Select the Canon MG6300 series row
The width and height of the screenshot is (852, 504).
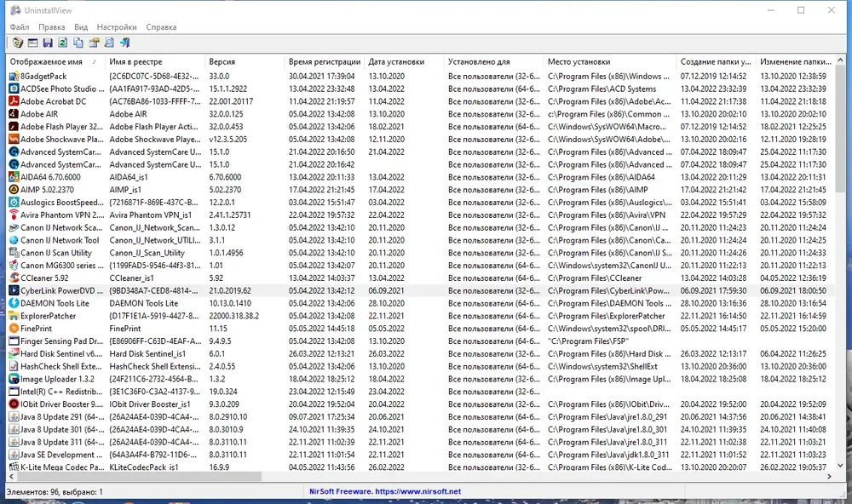coord(421,265)
